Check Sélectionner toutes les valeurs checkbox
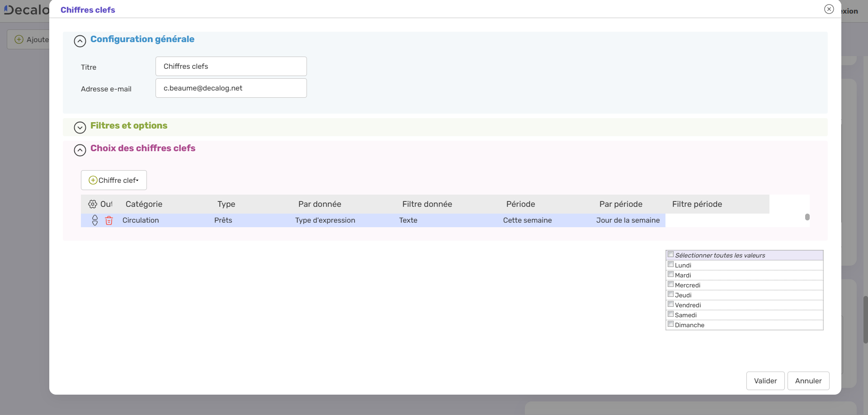This screenshot has width=868, height=415. point(671,255)
